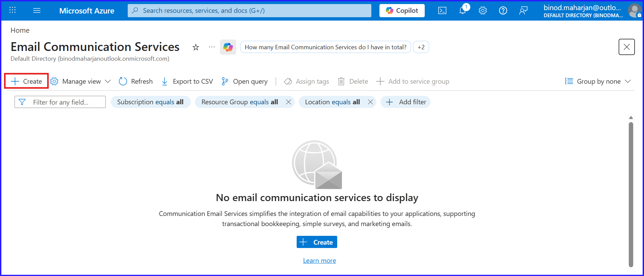Viewport: 644px width, 276px height.
Task: Show the +2 more Copilot suggestions
Action: 421,47
